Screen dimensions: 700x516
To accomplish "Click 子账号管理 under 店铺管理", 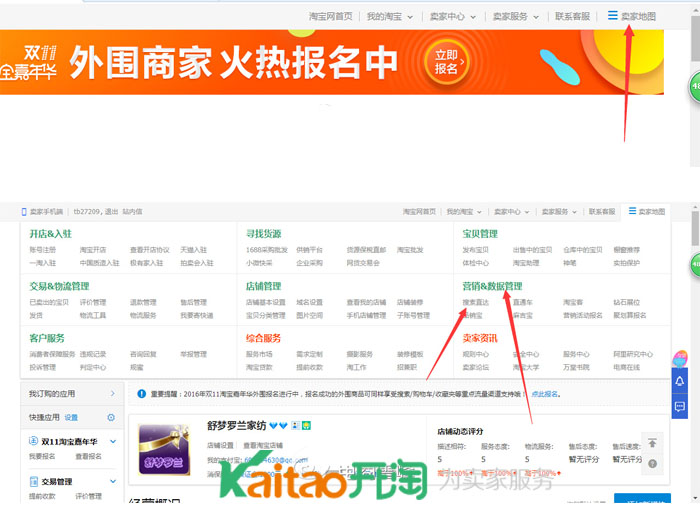I will coord(413,315).
